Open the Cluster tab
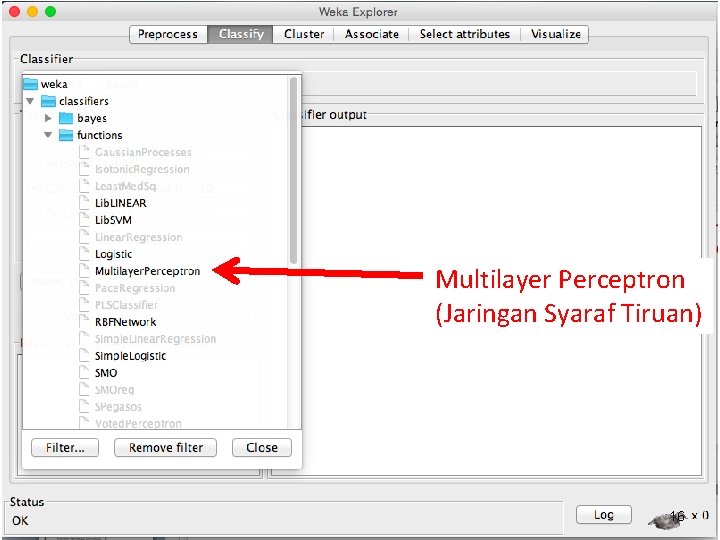This screenshot has height=540, width=720. (x=304, y=34)
